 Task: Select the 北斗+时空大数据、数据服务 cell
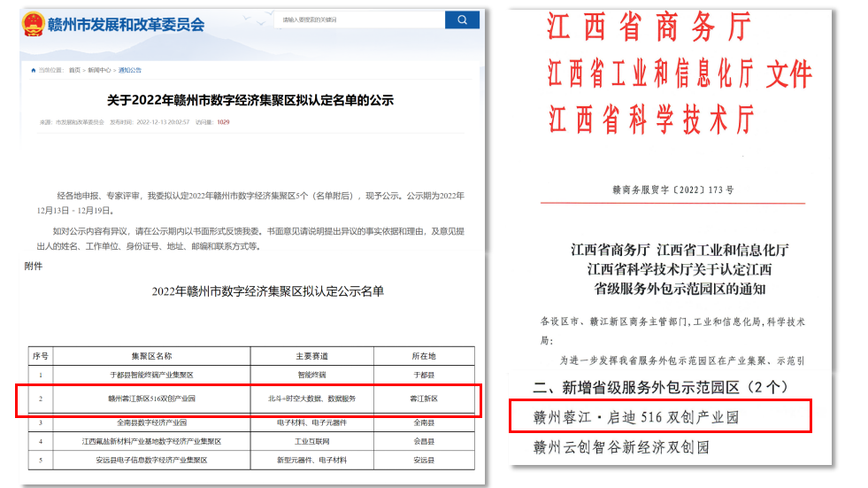311,399
